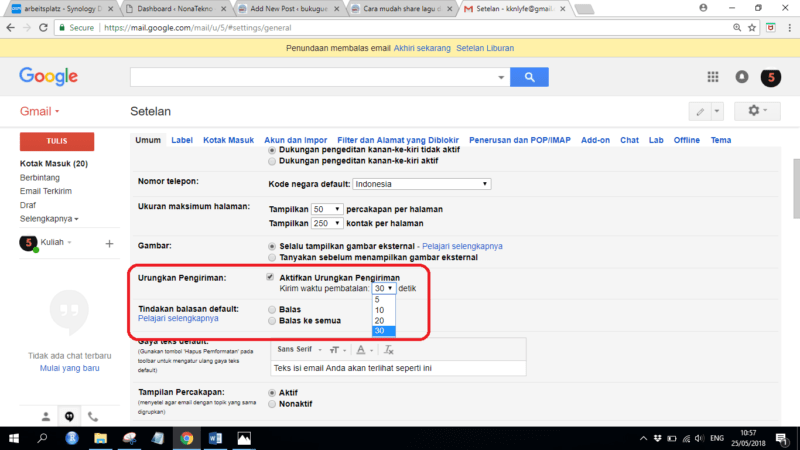
Task: Click the text size icon in text style toolbar
Action: [x=335, y=350]
